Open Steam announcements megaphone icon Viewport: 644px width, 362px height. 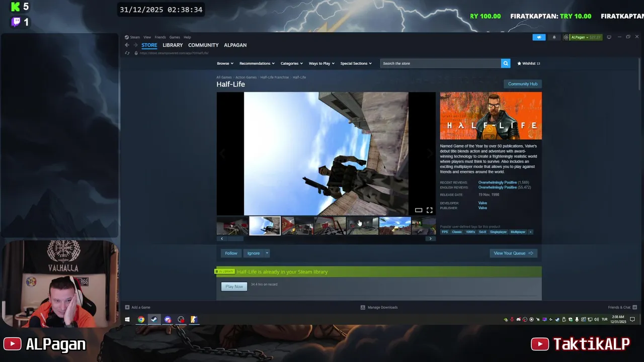539,37
